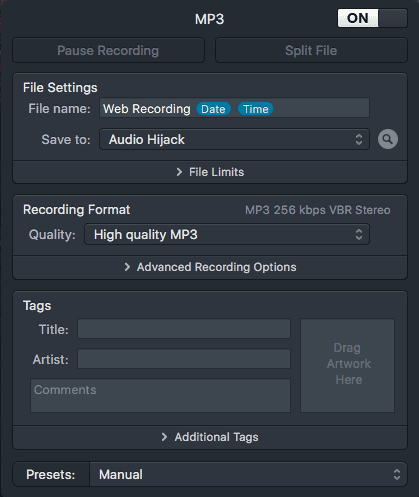Image resolution: width=419 pixels, height=497 pixels.
Task: Open the Save to Audio Hijack dropdown
Action: tap(234, 139)
